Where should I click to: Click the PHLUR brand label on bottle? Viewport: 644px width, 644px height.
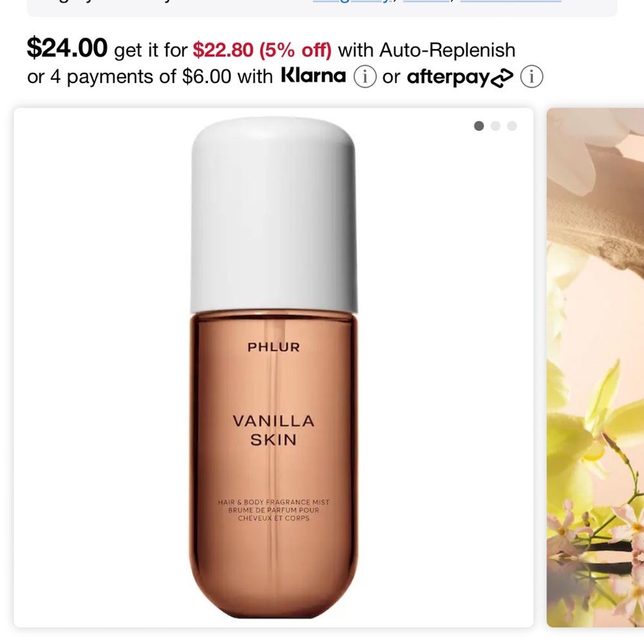[274, 347]
